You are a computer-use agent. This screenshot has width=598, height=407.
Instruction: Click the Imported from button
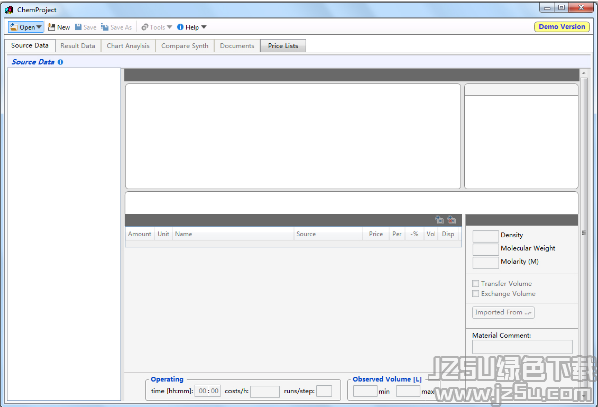coord(503,312)
